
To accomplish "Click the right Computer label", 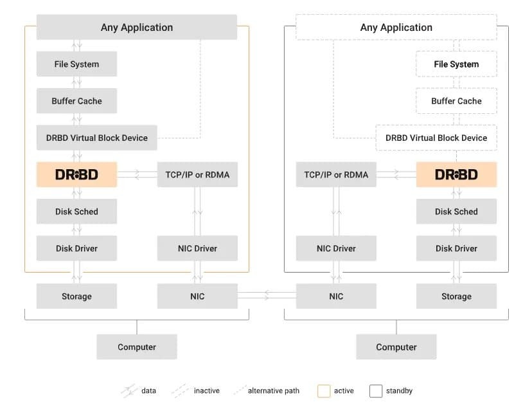I will click(x=396, y=346).
